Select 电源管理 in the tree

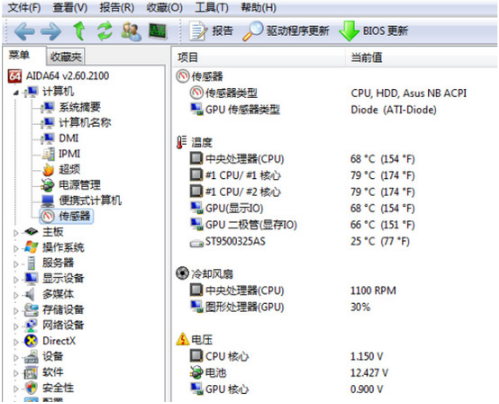click(80, 185)
